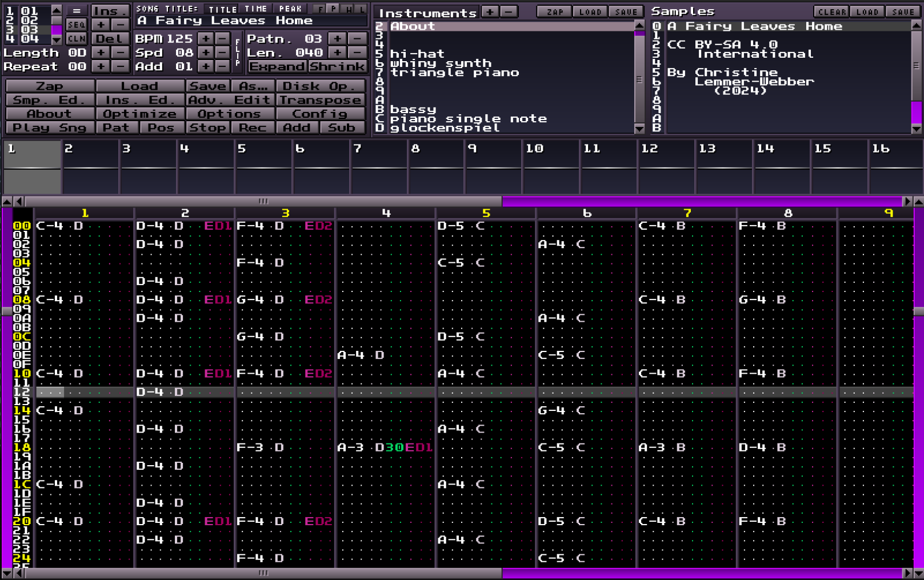Click ZAP in the Instruments header
The image size is (924, 580).
tap(554, 11)
